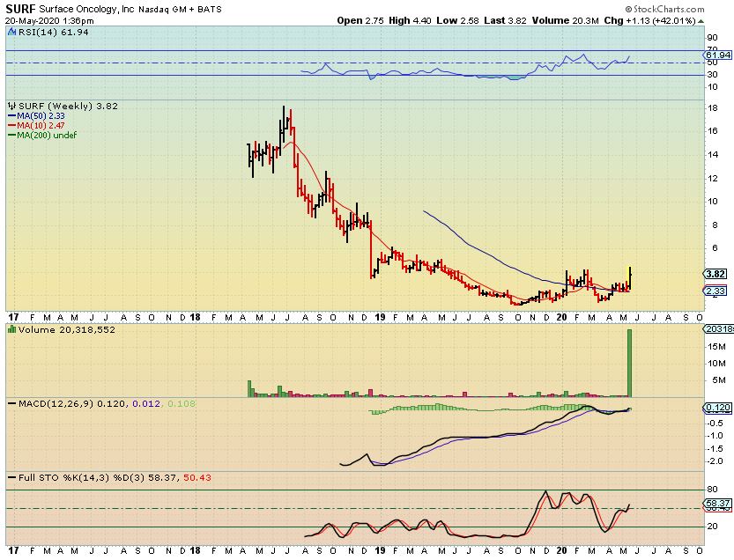This screenshot has width=734, height=560.
Task: Click the Chg +1.13 (+42.01%) value
Action: click(x=649, y=20)
